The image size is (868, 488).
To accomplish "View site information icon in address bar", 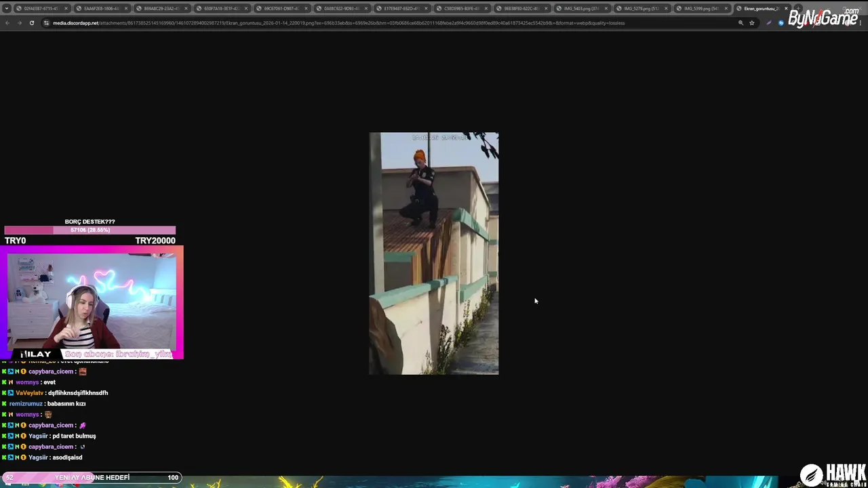I will click(x=46, y=23).
